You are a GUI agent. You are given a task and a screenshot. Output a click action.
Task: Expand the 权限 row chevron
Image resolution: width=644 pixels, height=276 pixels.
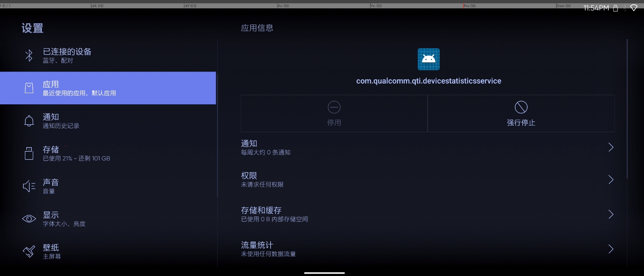point(611,180)
